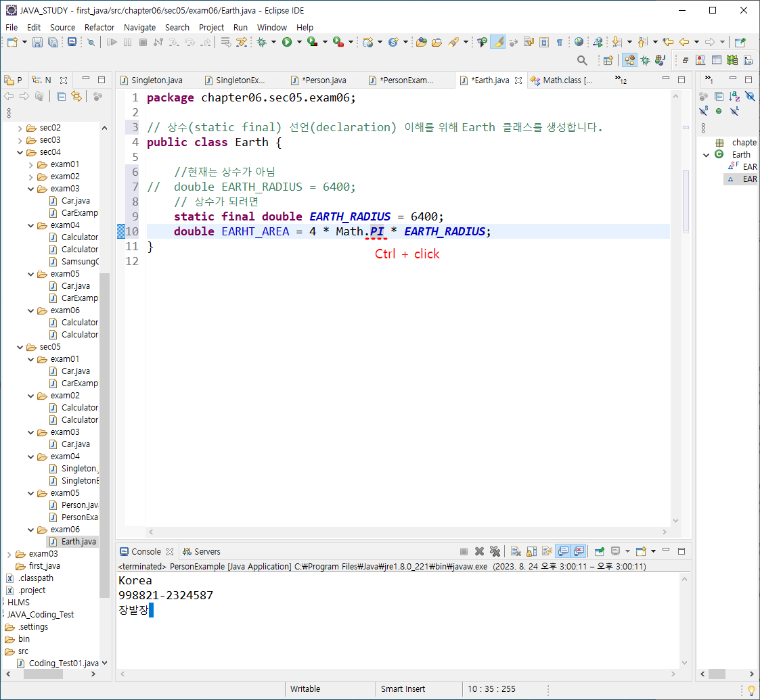Switch to the Debug perspective icon
Image resolution: width=760 pixels, height=700 pixels.
(x=645, y=61)
